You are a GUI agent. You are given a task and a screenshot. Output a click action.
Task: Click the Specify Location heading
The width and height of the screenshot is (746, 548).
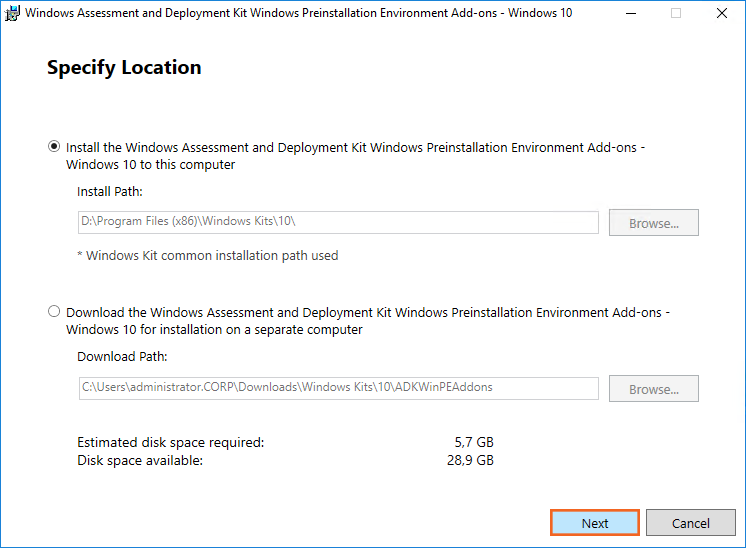[x=124, y=68]
